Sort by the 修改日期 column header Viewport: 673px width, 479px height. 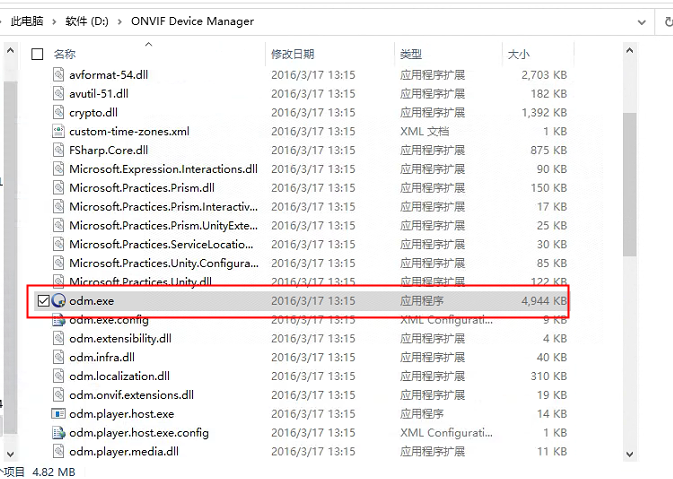point(293,54)
